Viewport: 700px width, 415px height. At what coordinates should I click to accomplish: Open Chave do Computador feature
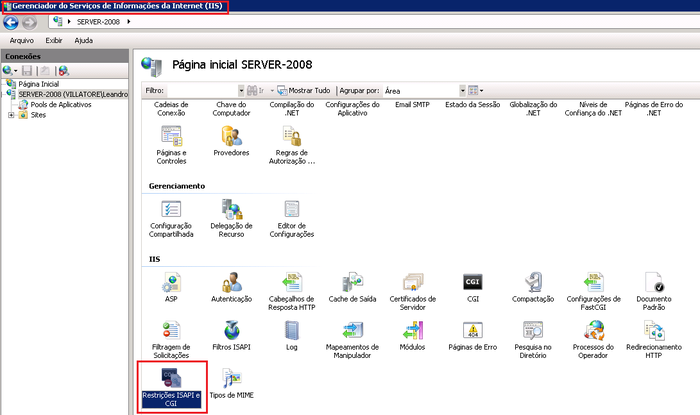point(231,109)
